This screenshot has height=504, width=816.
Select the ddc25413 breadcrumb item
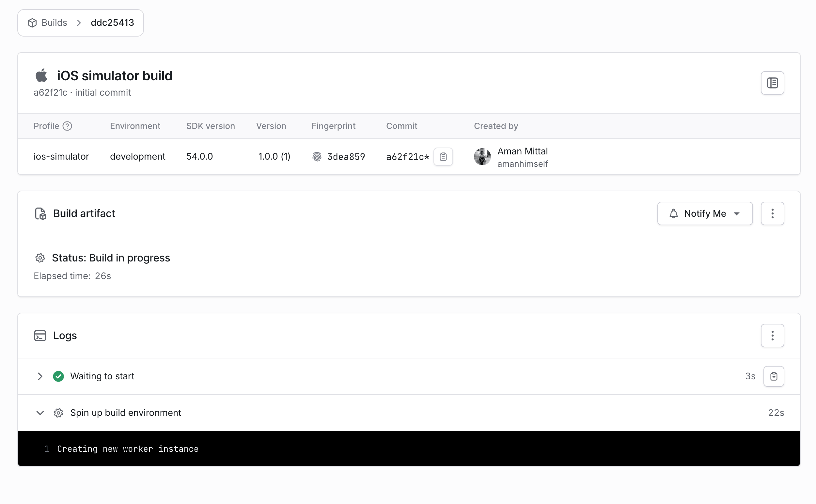[x=112, y=23]
